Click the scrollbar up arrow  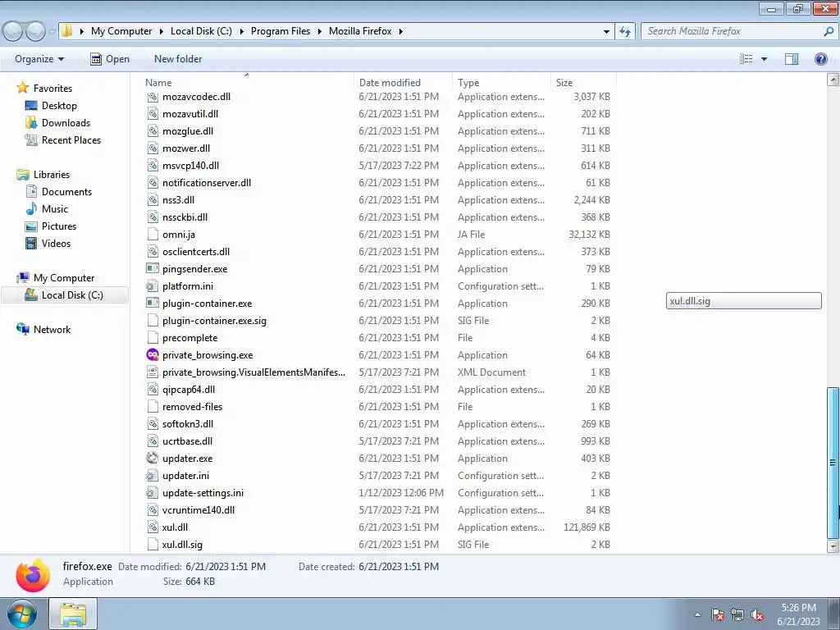pos(833,80)
